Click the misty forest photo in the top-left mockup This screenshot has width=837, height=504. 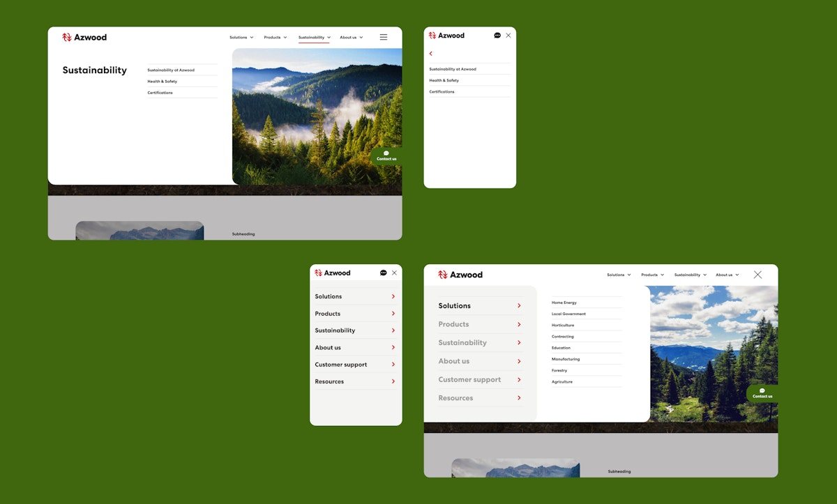point(317,116)
